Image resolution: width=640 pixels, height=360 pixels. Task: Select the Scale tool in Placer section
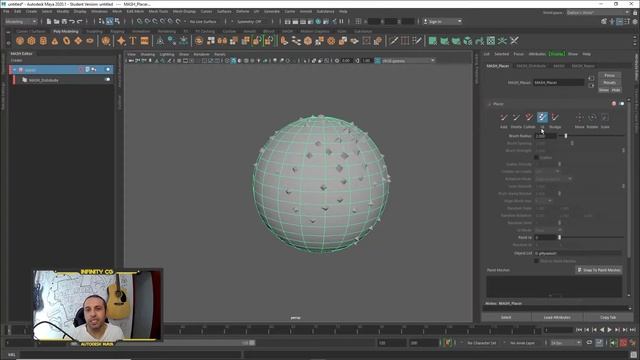pyautogui.click(x=605, y=118)
